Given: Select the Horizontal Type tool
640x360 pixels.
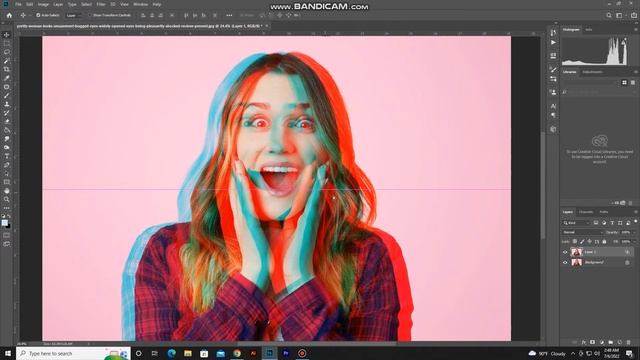Looking at the screenshot, I should [7, 156].
